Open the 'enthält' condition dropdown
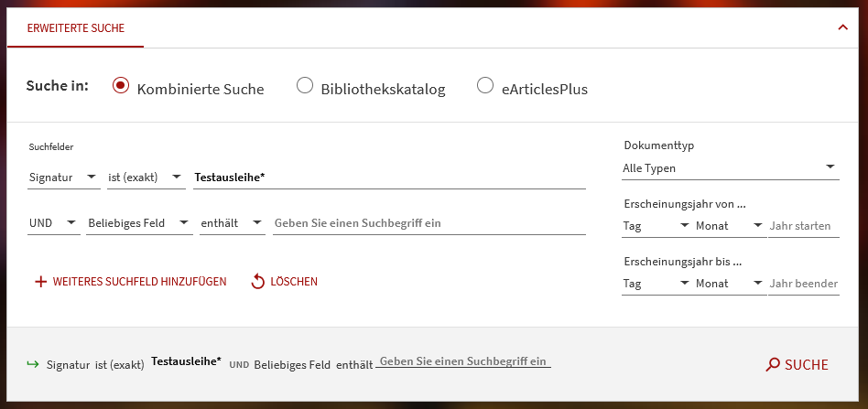The image size is (868, 409). tap(232, 222)
